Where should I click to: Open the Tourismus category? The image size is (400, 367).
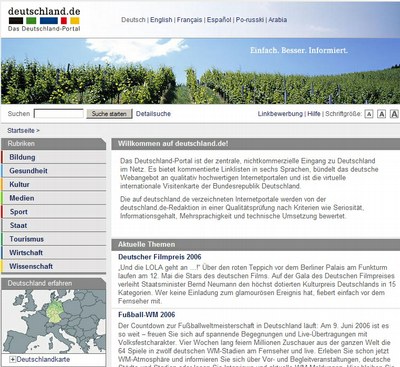pos(54,239)
